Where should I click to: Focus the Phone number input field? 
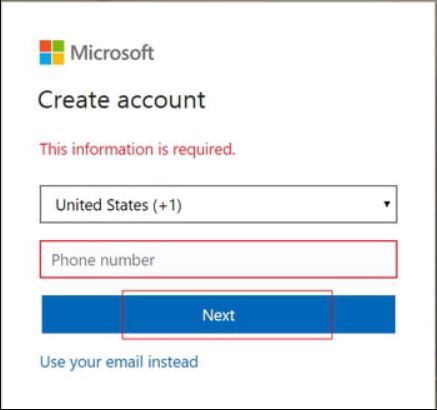tap(218, 259)
